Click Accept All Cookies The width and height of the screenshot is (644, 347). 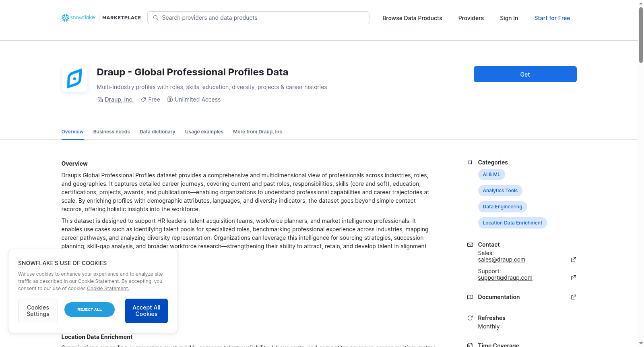pyautogui.click(x=147, y=311)
